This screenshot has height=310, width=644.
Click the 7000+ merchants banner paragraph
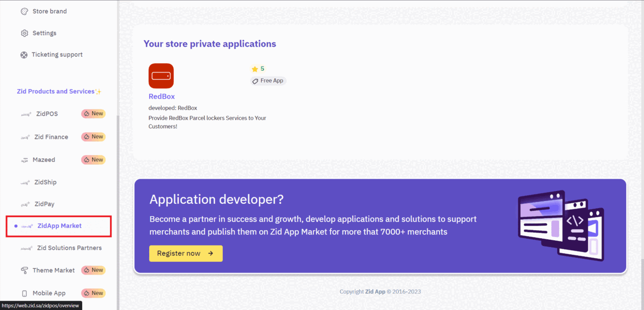(x=313, y=226)
